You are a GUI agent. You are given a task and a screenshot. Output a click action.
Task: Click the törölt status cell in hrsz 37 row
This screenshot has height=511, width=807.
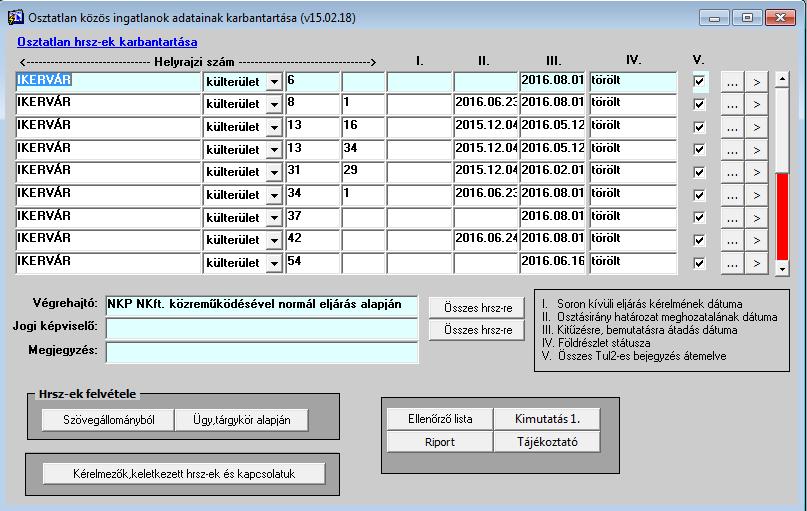[633, 218]
